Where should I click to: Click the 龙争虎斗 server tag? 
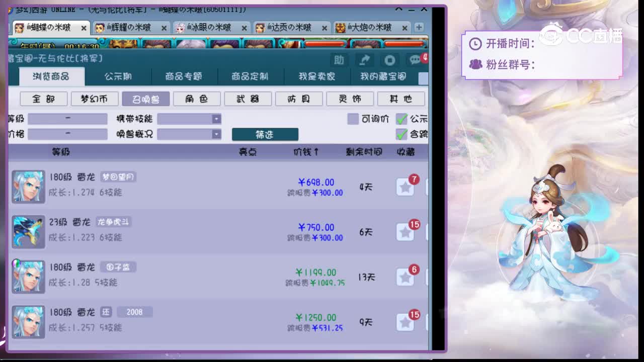[113, 222]
